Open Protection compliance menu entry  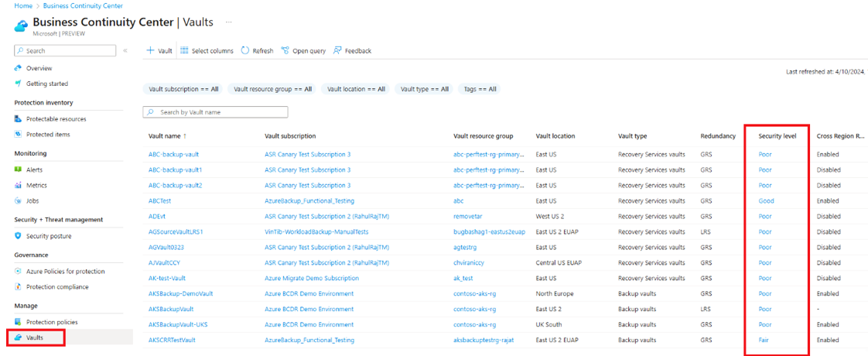click(57, 287)
